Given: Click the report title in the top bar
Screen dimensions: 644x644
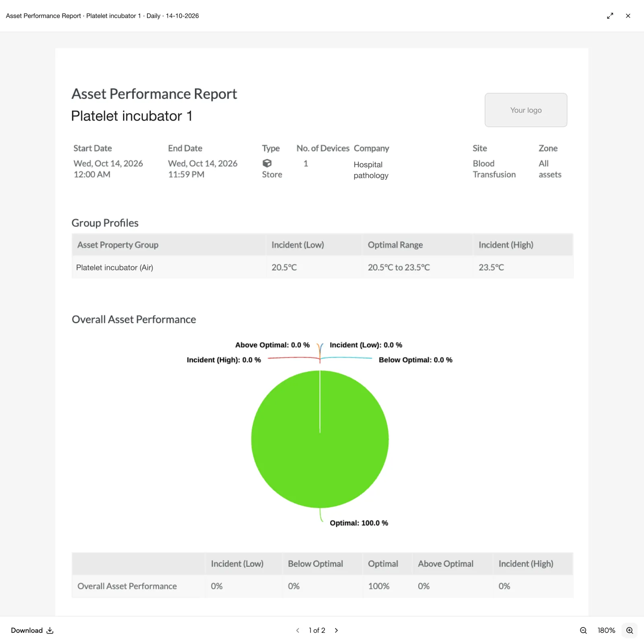Looking at the screenshot, I should point(102,16).
